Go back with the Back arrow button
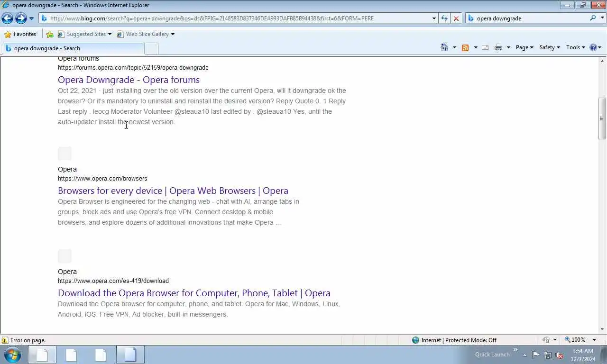This screenshot has height=364, width=607. pyautogui.click(x=7, y=18)
